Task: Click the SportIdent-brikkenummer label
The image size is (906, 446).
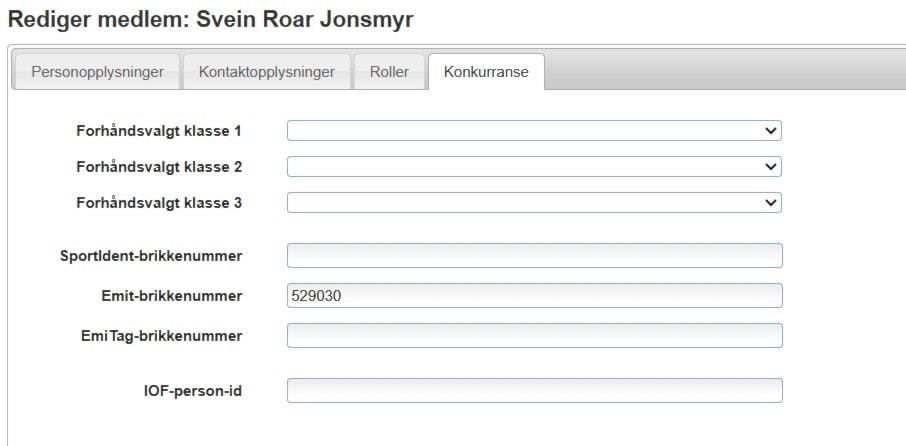Action: 151,256
